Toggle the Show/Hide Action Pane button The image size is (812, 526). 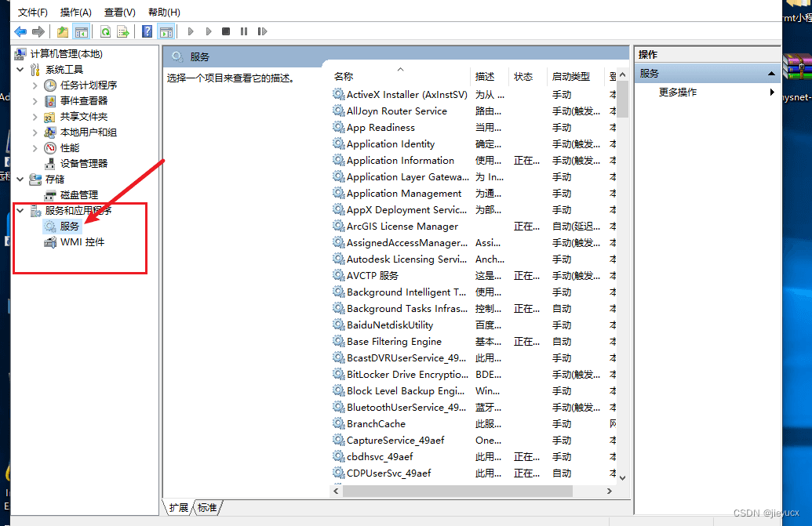(166, 31)
